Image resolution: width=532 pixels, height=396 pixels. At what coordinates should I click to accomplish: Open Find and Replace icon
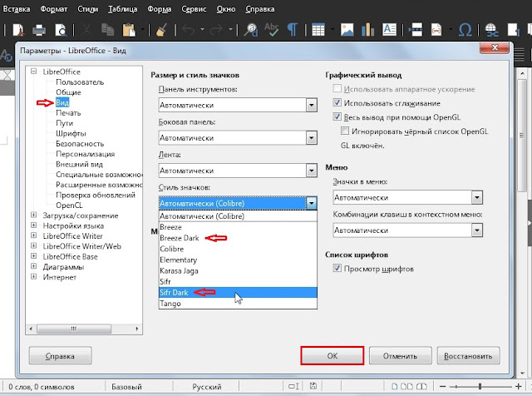pyautogui.click(x=251, y=30)
